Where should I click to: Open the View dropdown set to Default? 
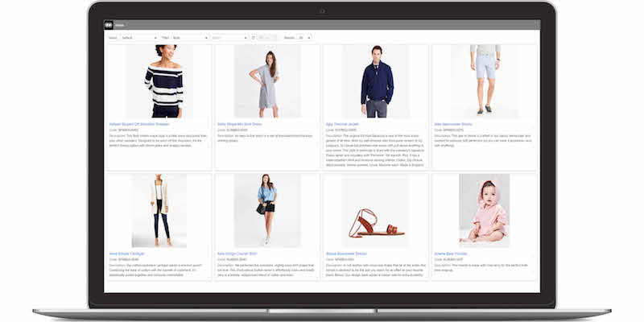(138, 38)
